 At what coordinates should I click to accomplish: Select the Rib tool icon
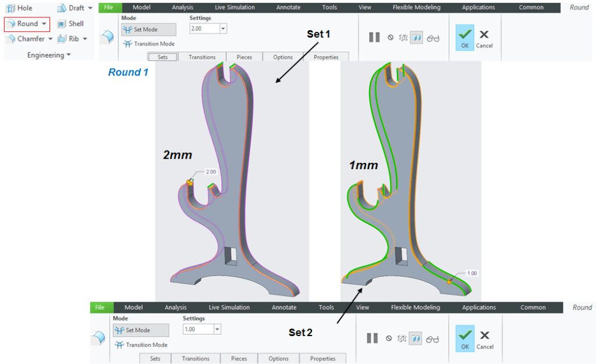(x=62, y=39)
